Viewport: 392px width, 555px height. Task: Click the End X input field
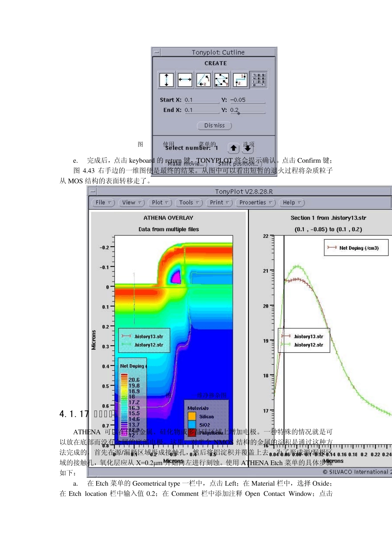tap(201, 110)
